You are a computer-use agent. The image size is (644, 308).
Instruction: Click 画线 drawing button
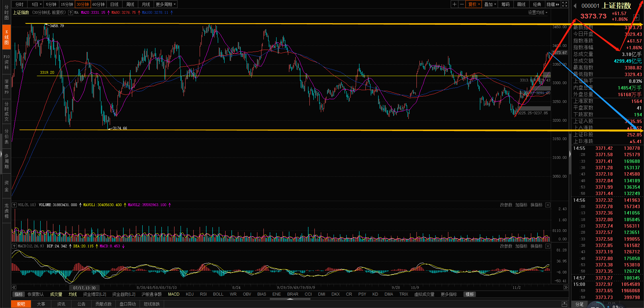[x=522, y=4]
